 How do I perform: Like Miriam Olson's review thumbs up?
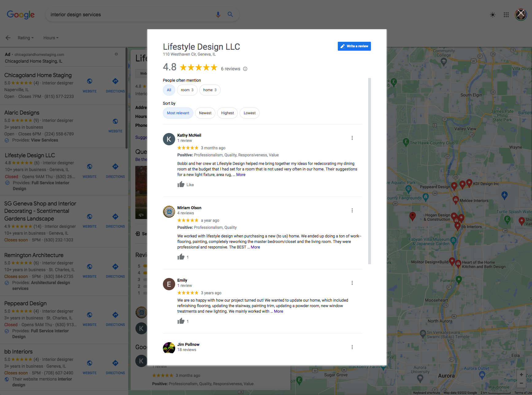coord(181,257)
